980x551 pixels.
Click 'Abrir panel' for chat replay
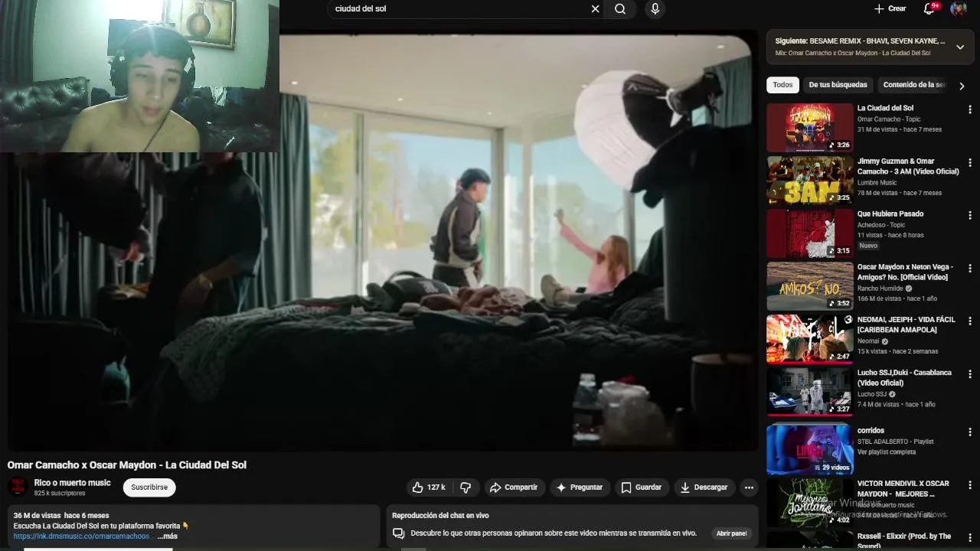click(731, 533)
